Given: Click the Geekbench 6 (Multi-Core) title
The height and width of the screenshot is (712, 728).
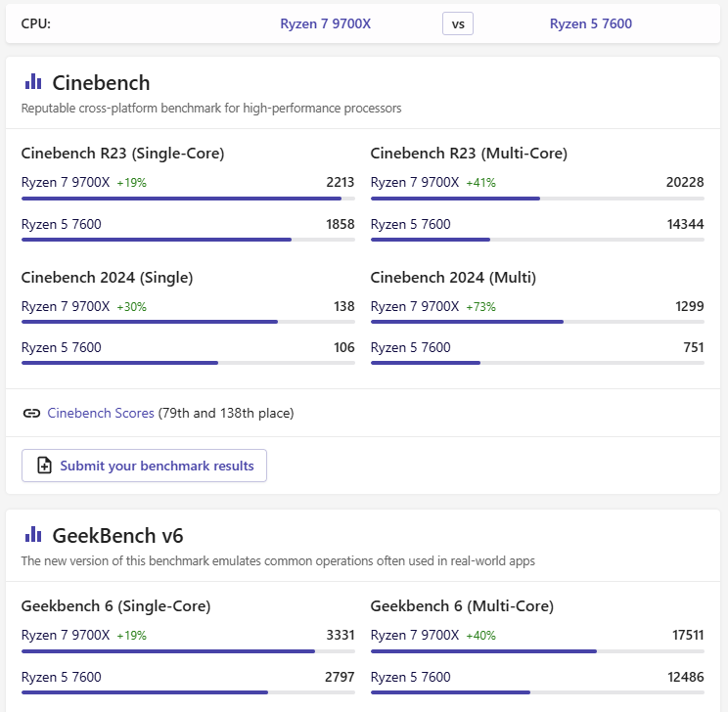Looking at the screenshot, I should pos(462,606).
